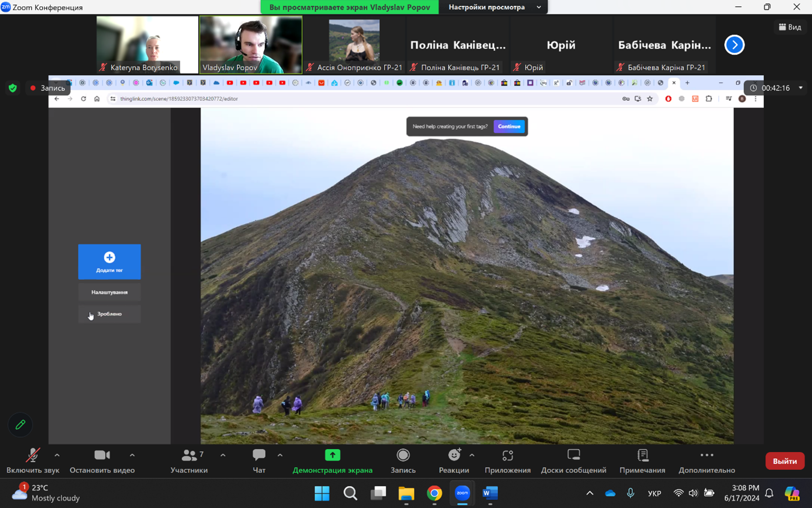Open the Participants panel icon

189,456
